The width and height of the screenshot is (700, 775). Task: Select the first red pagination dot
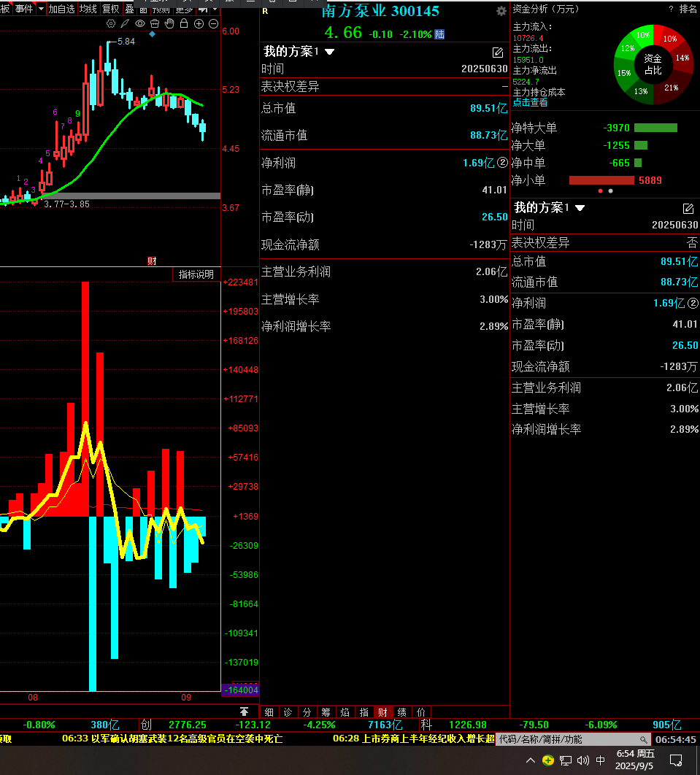coord(600,190)
